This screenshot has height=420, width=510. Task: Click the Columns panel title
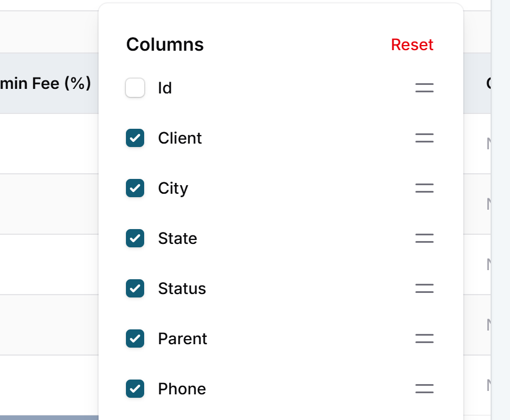[165, 44]
